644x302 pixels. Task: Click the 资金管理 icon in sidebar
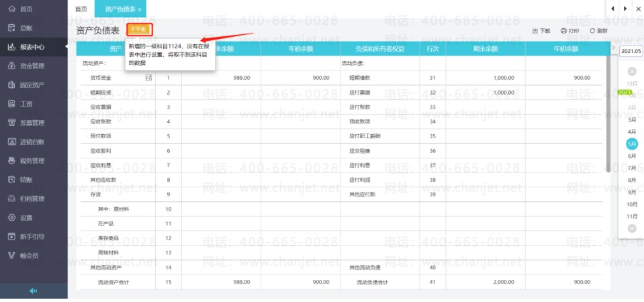pyautogui.click(x=12, y=66)
